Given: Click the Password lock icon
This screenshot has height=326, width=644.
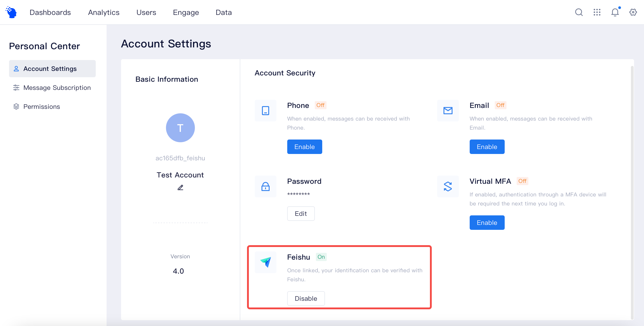Looking at the screenshot, I should click(x=266, y=186).
